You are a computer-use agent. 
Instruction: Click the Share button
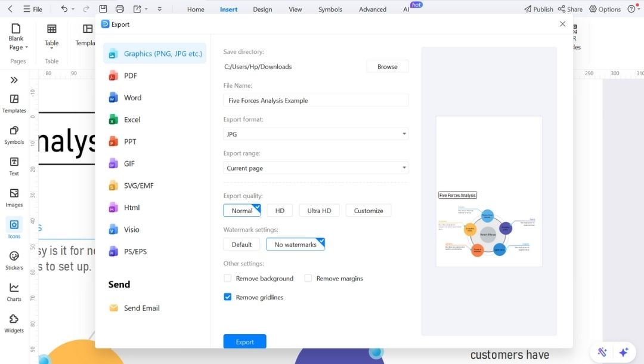(x=570, y=9)
